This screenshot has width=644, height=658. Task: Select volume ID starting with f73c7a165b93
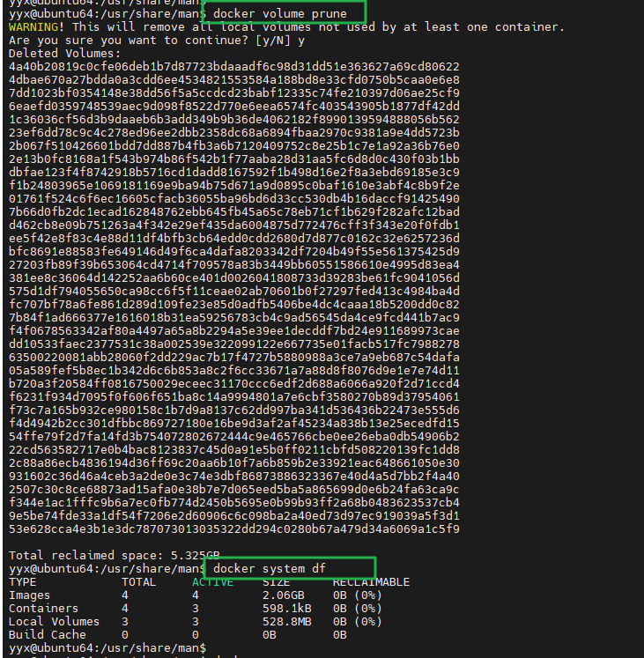tap(234, 410)
